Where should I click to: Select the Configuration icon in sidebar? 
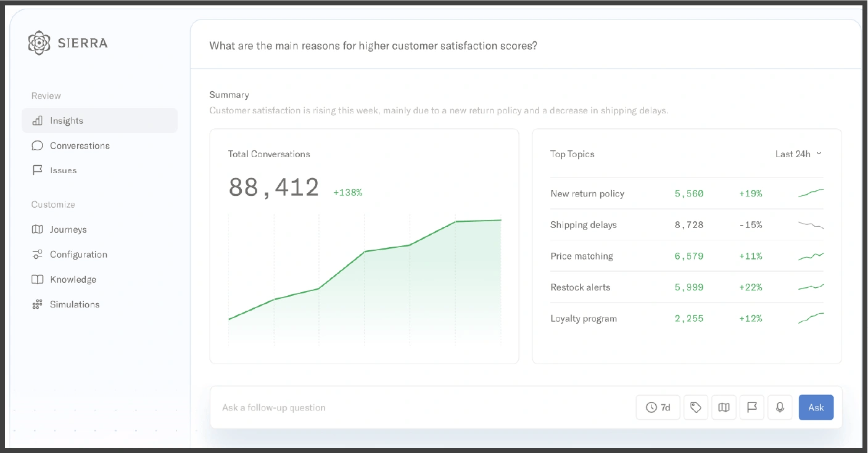[37, 254]
